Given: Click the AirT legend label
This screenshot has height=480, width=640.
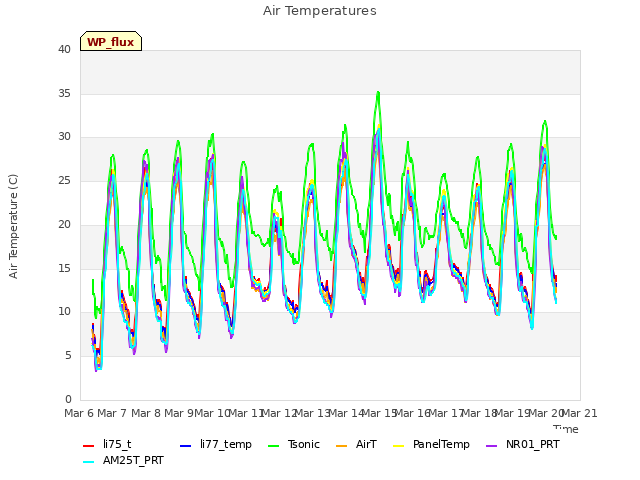Looking at the screenshot, I should [x=366, y=444].
